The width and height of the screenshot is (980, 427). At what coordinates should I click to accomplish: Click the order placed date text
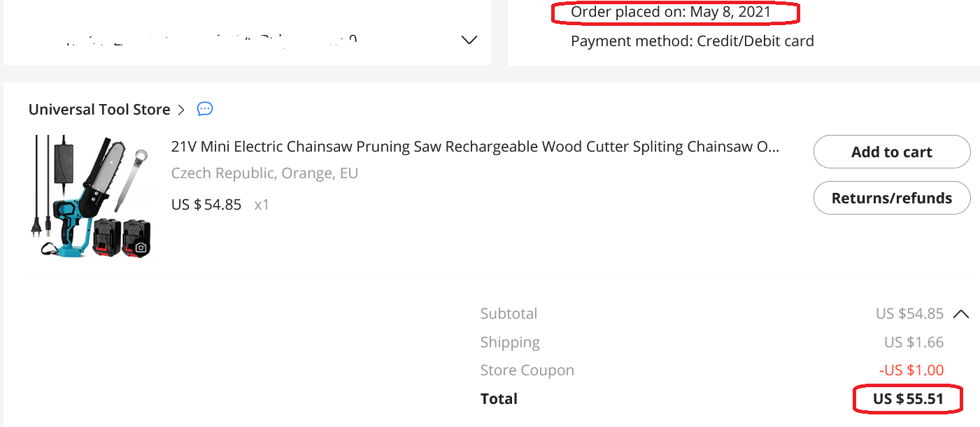[670, 12]
